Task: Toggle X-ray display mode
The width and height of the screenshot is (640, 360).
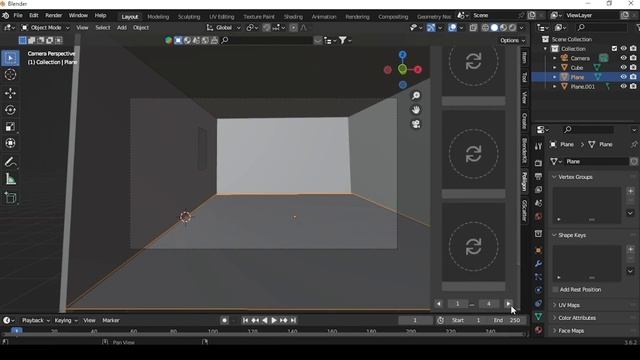Action: point(473,28)
